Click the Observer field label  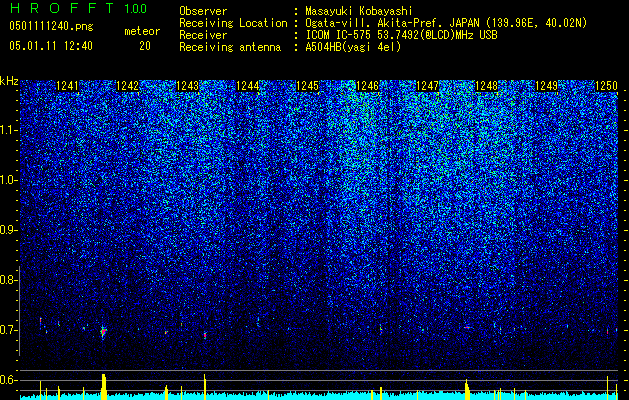point(203,11)
